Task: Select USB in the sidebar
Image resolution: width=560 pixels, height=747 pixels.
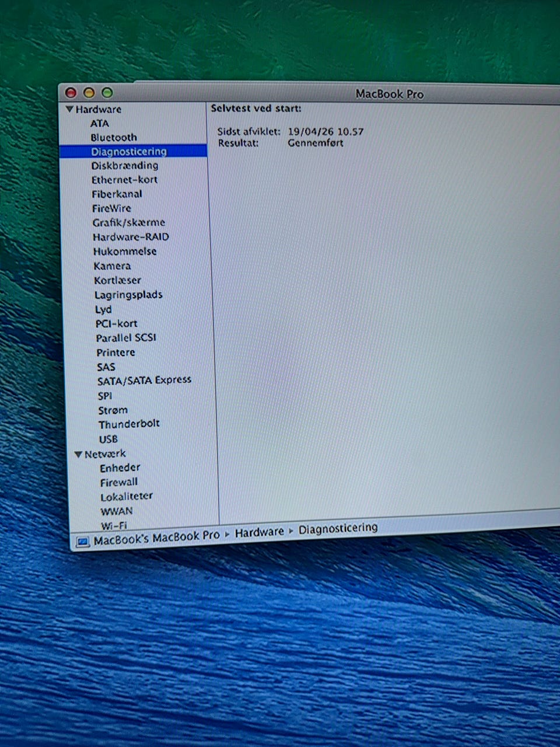Action: (x=108, y=439)
